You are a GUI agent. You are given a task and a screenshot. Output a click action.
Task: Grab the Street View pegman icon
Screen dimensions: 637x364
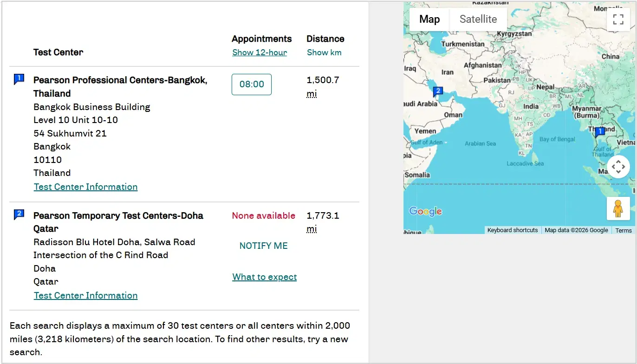618,208
